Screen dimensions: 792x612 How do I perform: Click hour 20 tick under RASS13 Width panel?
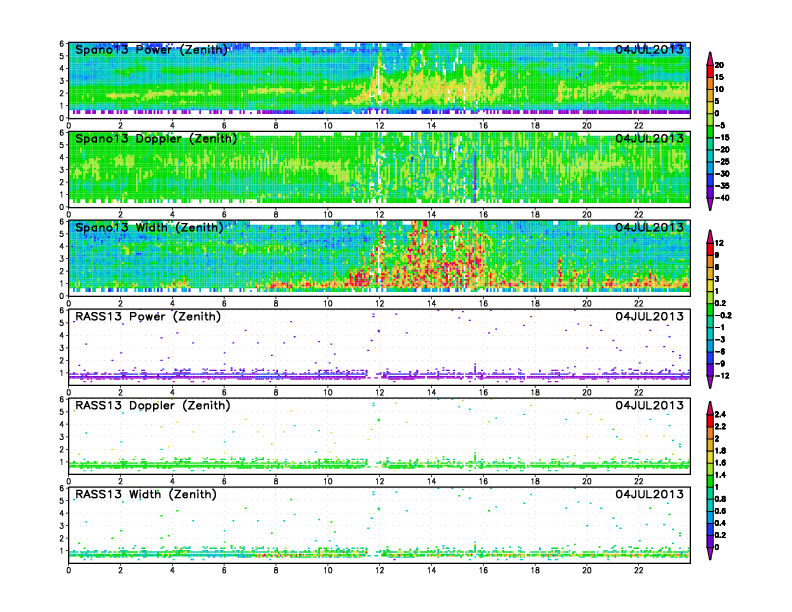(587, 570)
